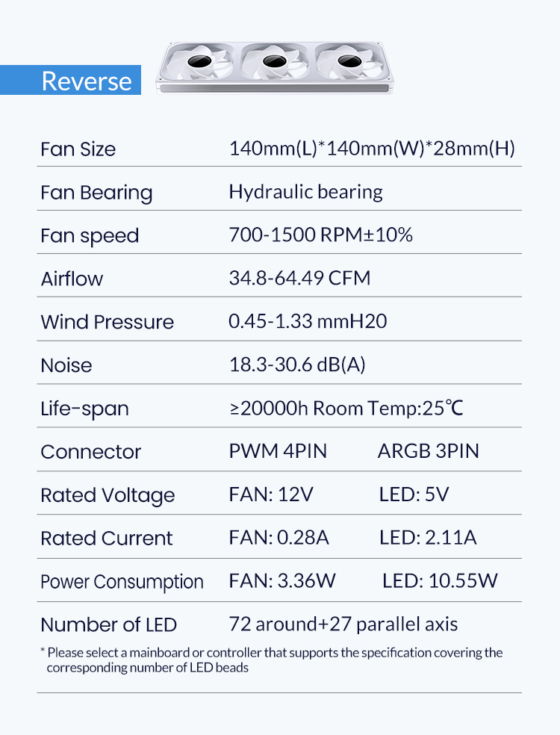This screenshot has height=735, width=560.
Task: Click the Life-span 20000h value
Action: tap(346, 409)
